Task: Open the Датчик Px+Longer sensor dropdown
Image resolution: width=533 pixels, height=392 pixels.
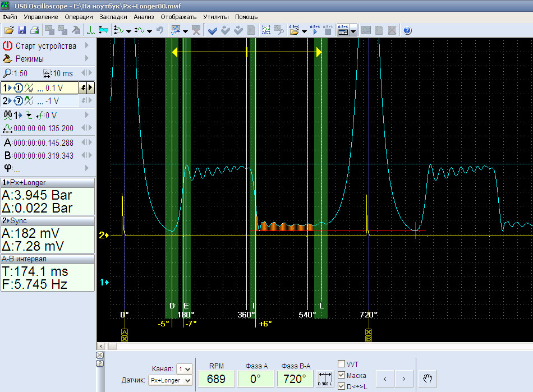Action: pyautogui.click(x=171, y=380)
